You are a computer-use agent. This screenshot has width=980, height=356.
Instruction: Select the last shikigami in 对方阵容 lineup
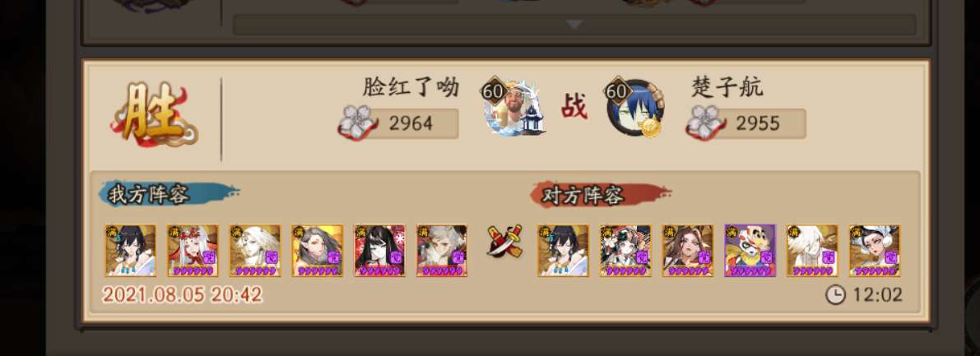pos(875,251)
